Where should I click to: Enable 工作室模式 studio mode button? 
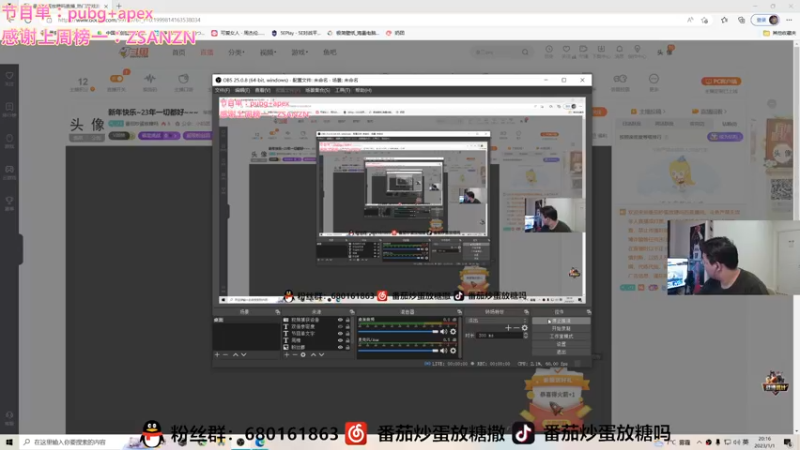point(561,336)
